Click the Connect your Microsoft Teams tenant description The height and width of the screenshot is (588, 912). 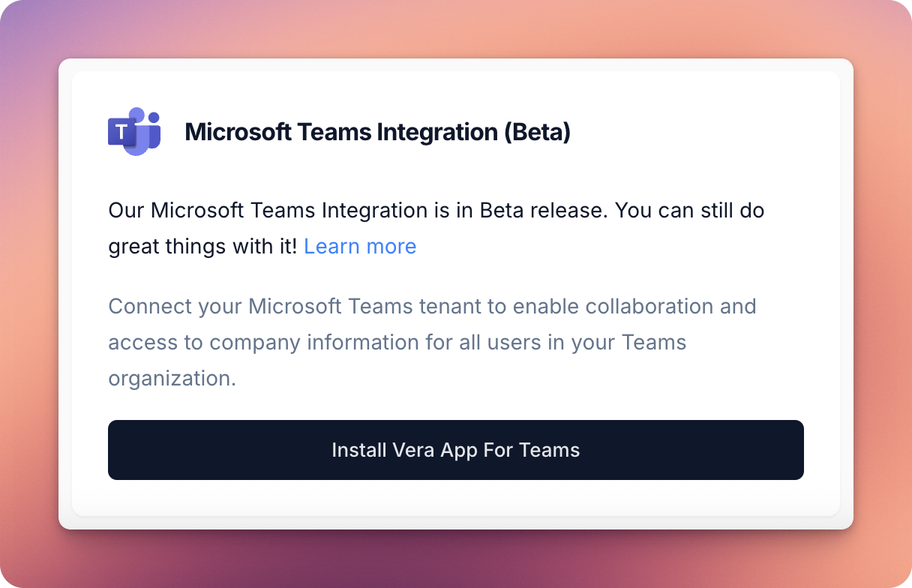[432, 342]
